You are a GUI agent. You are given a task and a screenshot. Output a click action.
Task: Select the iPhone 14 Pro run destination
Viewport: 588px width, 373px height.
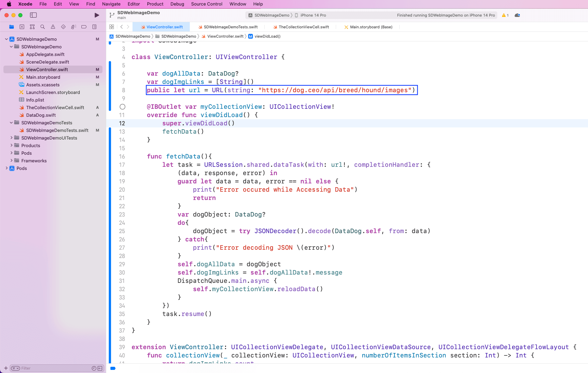pyautogui.click(x=313, y=15)
